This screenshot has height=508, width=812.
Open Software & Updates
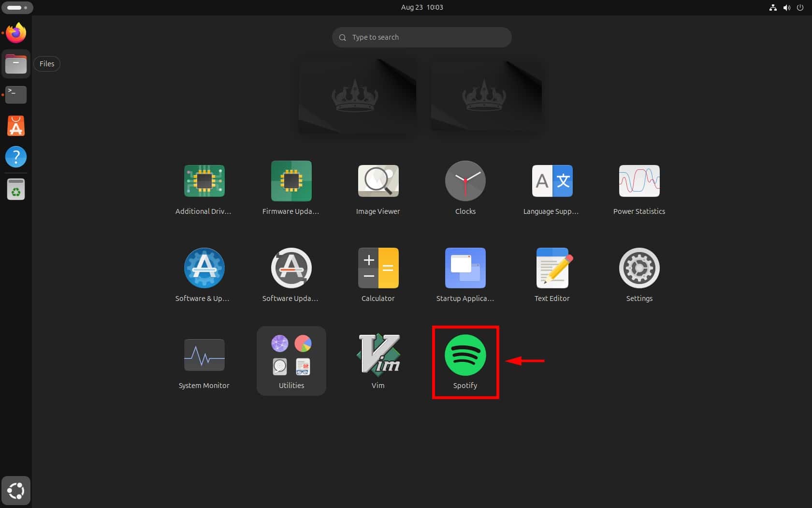coord(203,268)
